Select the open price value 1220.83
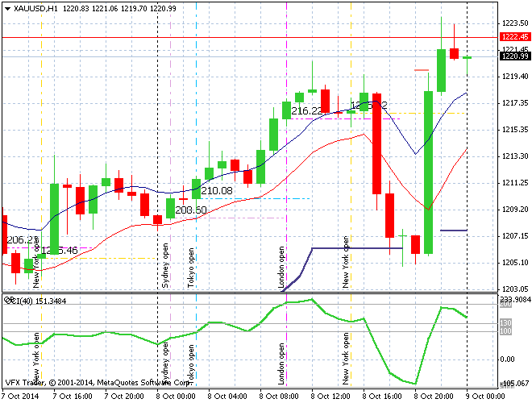Image resolution: width=532 pixels, height=403 pixels. tap(75, 9)
